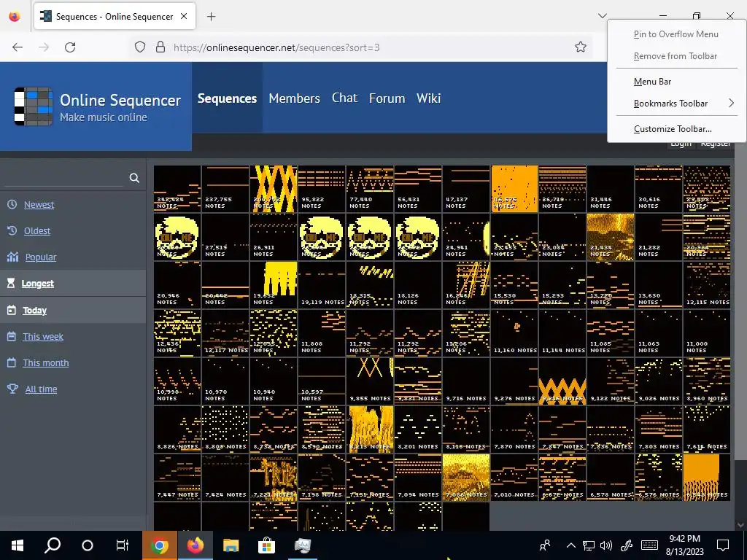The image size is (747, 560).
Task: Open Windows taskbar search
Action: click(53, 545)
